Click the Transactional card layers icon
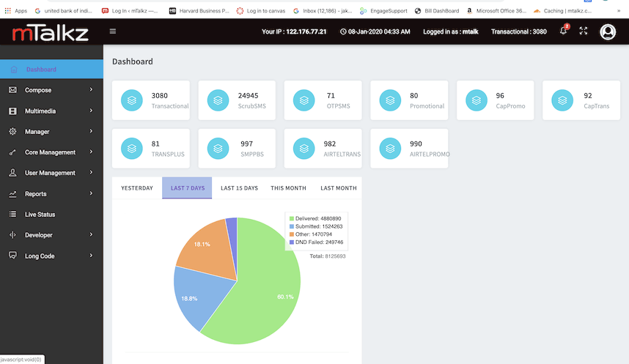Screen dimensions: 629x364 (x=133, y=100)
